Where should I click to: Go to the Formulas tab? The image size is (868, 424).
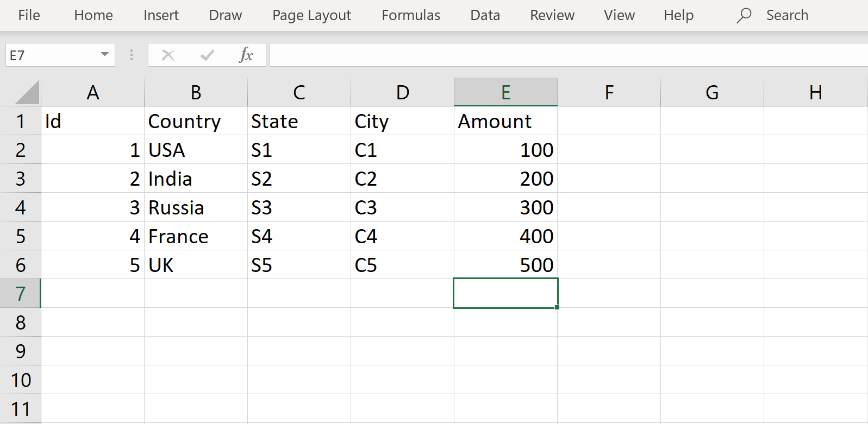tap(411, 15)
